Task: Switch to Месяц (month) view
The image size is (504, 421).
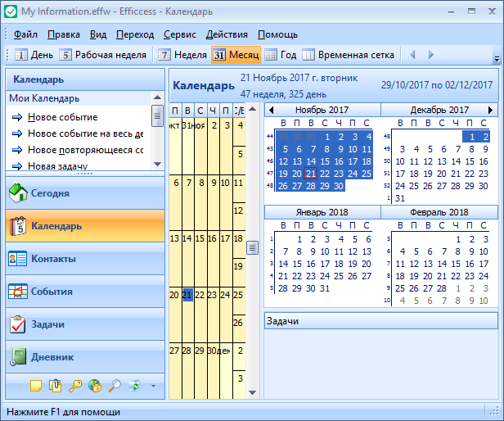Action: coord(236,55)
